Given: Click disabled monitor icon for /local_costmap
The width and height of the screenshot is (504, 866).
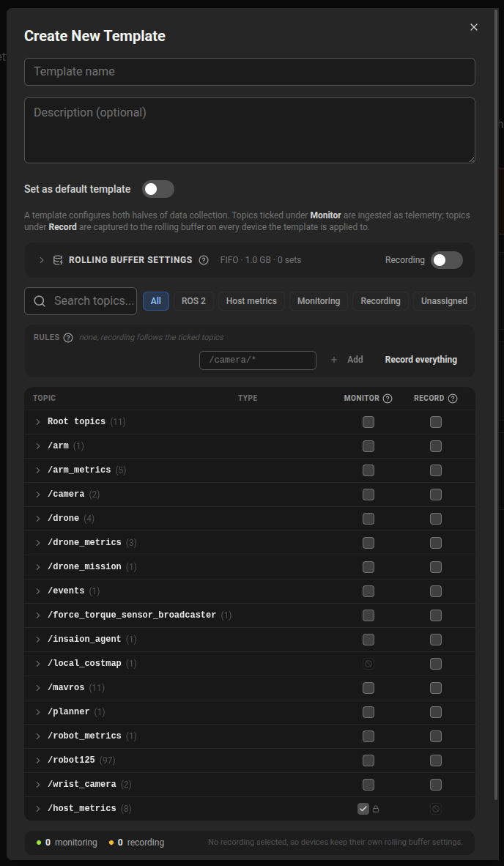Looking at the screenshot, I should point(368,664).
